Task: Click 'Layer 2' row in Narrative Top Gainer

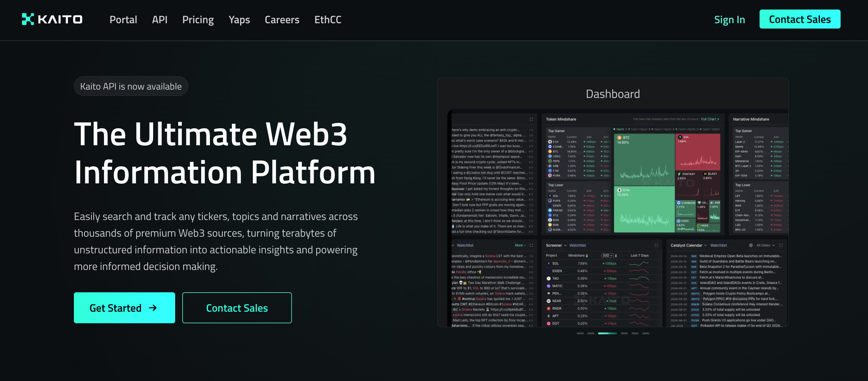Action: (761, 142)
